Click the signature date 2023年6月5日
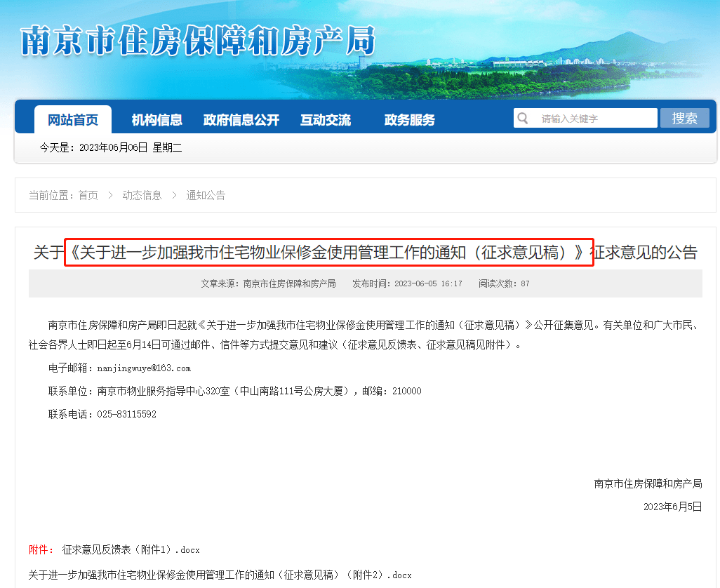Image resolution: width=720 pixels, height=588 pixels. tap(673, 507)
